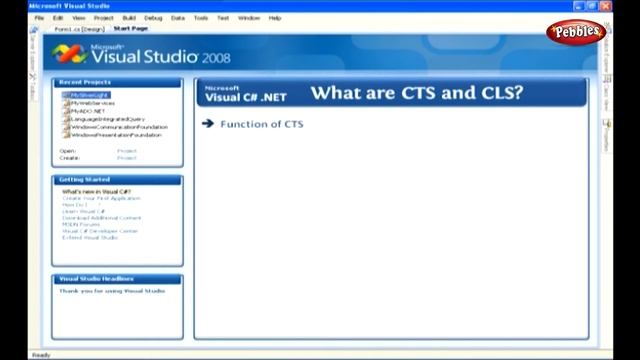Click the 'Thank you for using Visual Studio' headline
The width and height of the screenshot is (640, 360).
click(112, 291)
